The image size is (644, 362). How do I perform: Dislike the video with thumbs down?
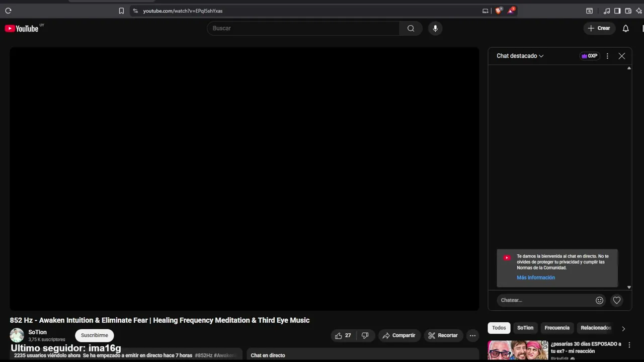tap(365, 335)
